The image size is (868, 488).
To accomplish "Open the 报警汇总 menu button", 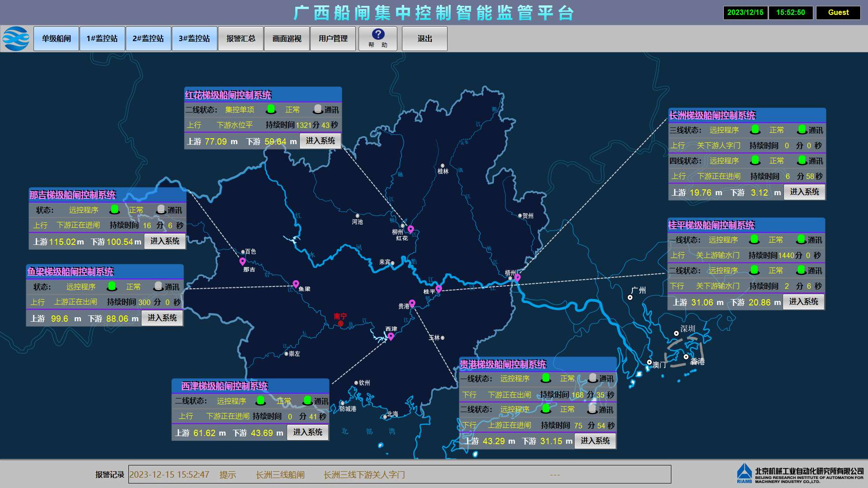I will 241,38.
